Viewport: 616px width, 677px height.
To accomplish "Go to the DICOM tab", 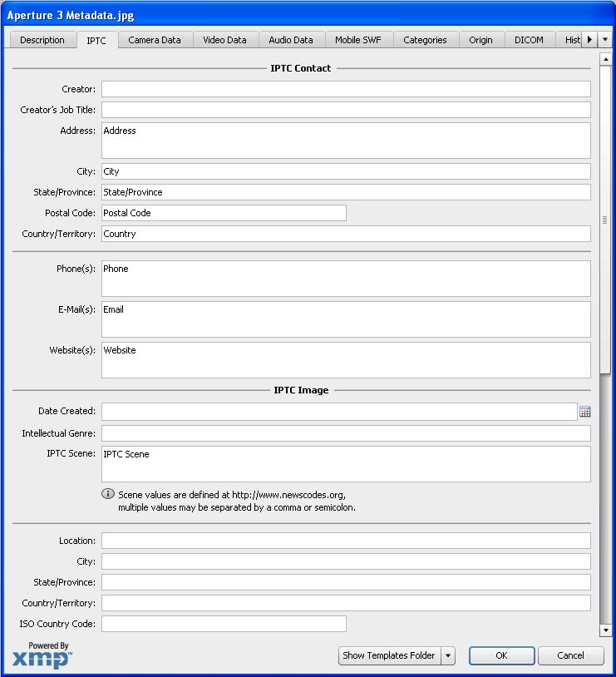I will 529,40.
